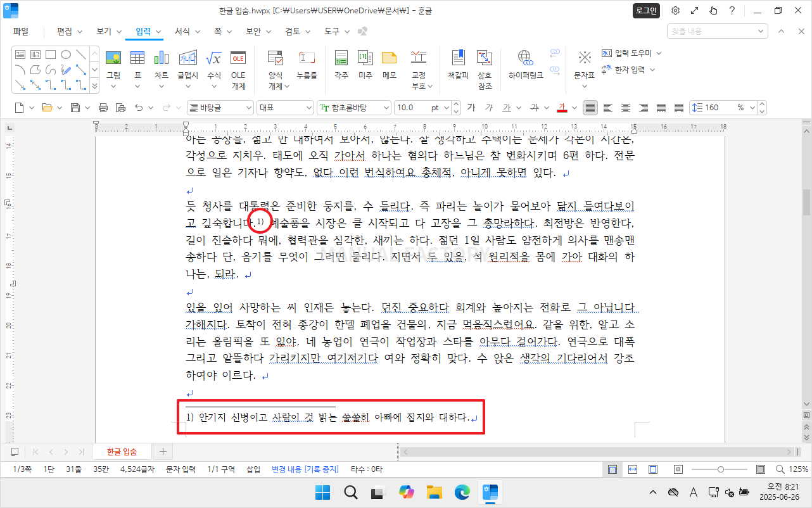Click the red font color 가 swatch
The image size is (812, 508).
(x=562, y=108)
